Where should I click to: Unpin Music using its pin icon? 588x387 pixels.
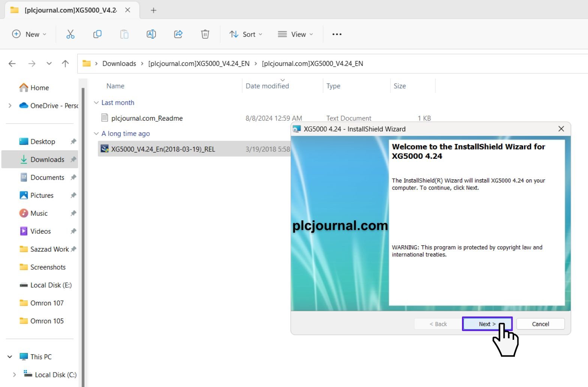tap(73, 214)
